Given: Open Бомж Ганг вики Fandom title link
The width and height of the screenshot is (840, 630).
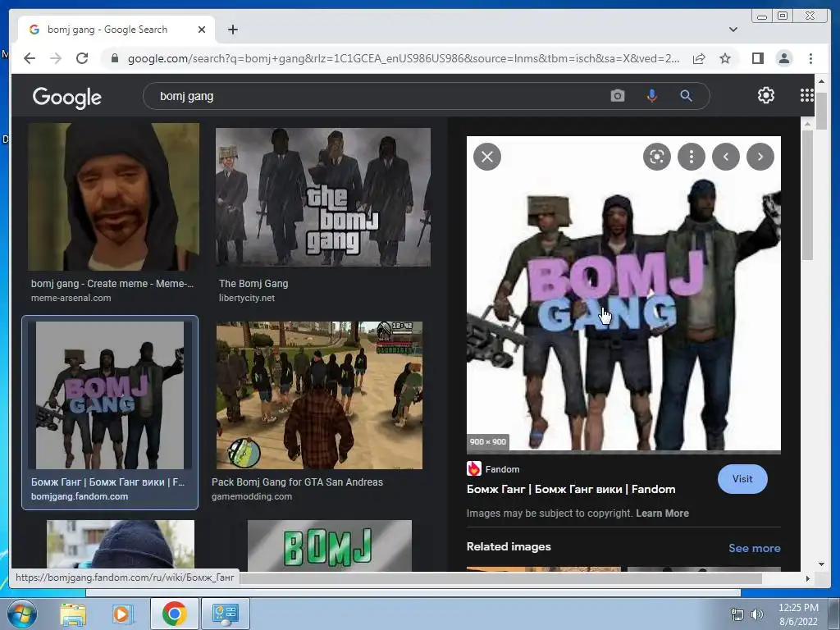Looking at the screenshot, I should pos(571,489).
